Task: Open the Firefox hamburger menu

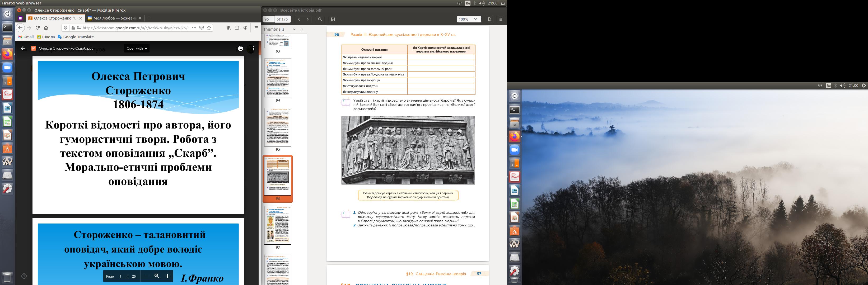Action: click(x=256, y=28)
